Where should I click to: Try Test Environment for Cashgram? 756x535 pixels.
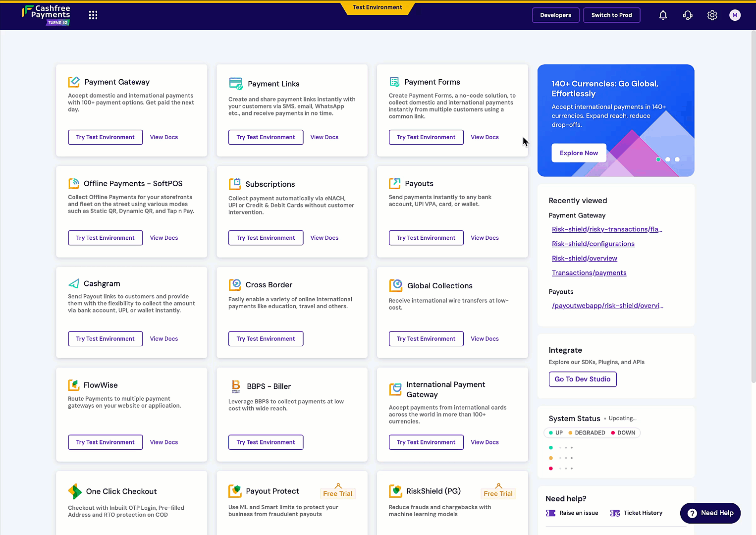coord(106,339)
